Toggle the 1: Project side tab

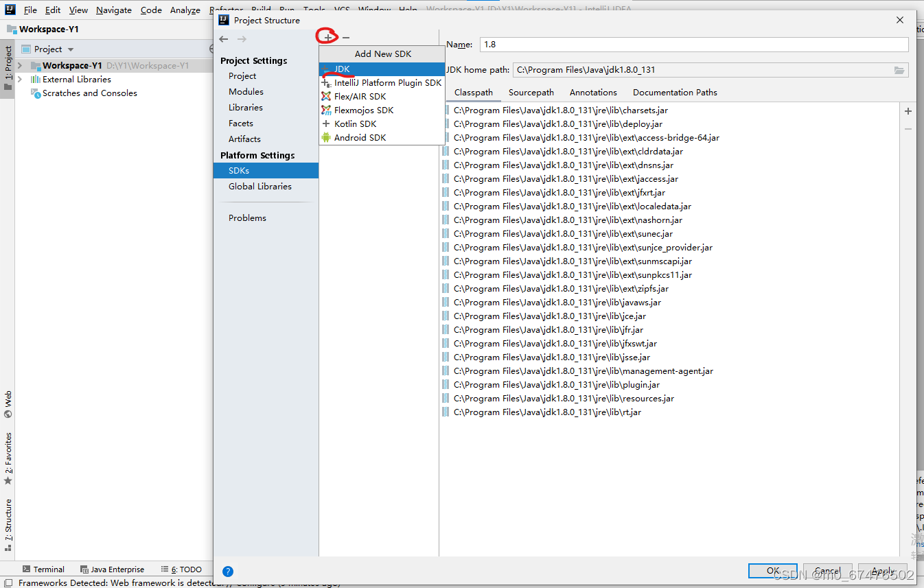pyautogui.click(x=8, y=69)
